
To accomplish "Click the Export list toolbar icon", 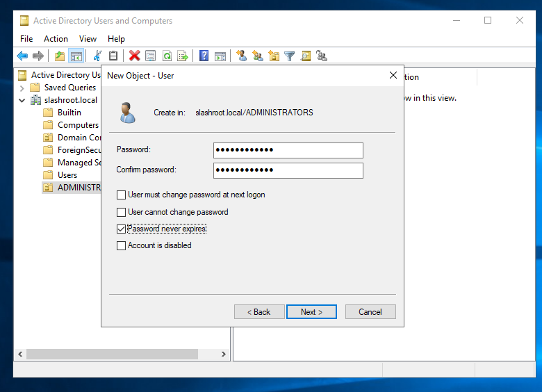I will pos(183,56).
